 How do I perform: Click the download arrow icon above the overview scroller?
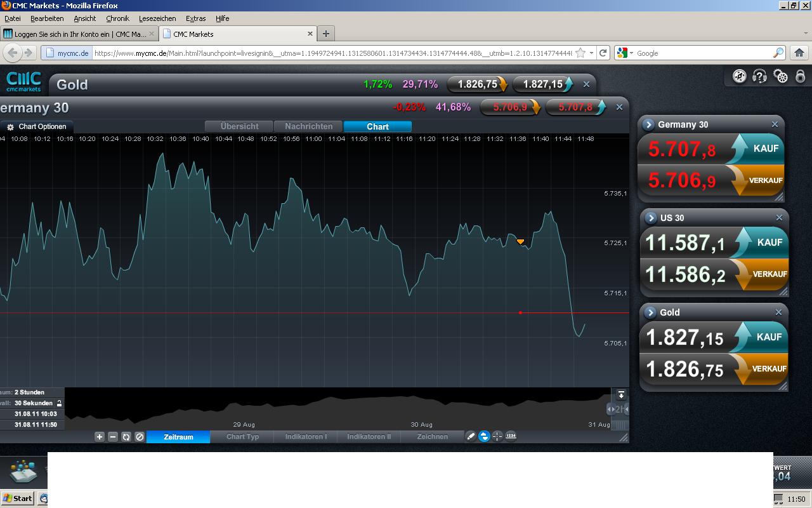tap(621, 395)
